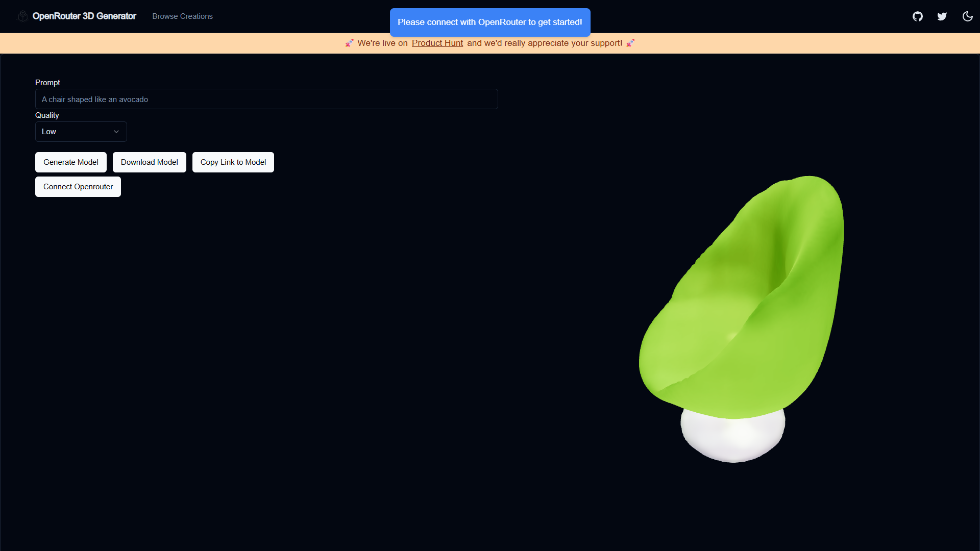Image resolution: width=980 pixels, height=551 pixels.
Task: Click the Connect Openrouter button
Action: [x=78, y=187]
